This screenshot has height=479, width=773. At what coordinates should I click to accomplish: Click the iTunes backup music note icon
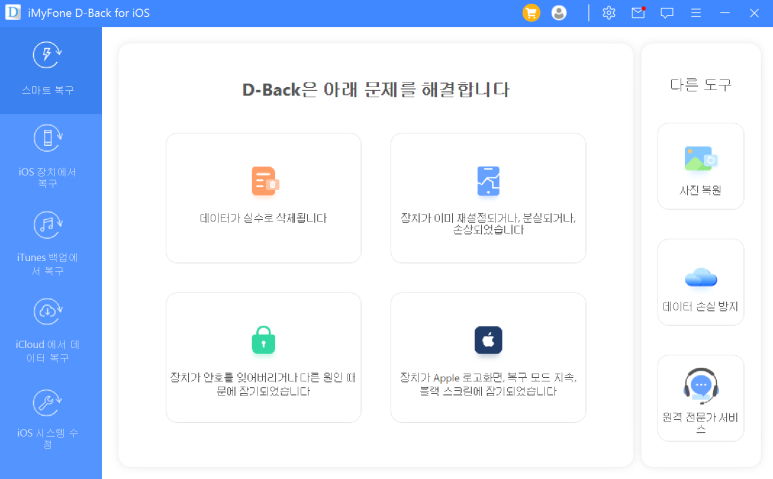coord(47,225)
